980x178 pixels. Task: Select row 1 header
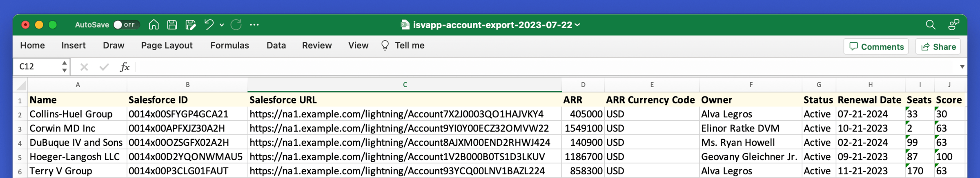[x=20, y=100]
